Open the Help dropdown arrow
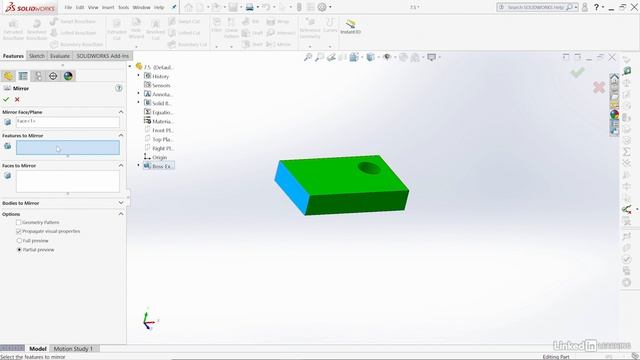The image size is (640, 360). [x=603, y=7]
